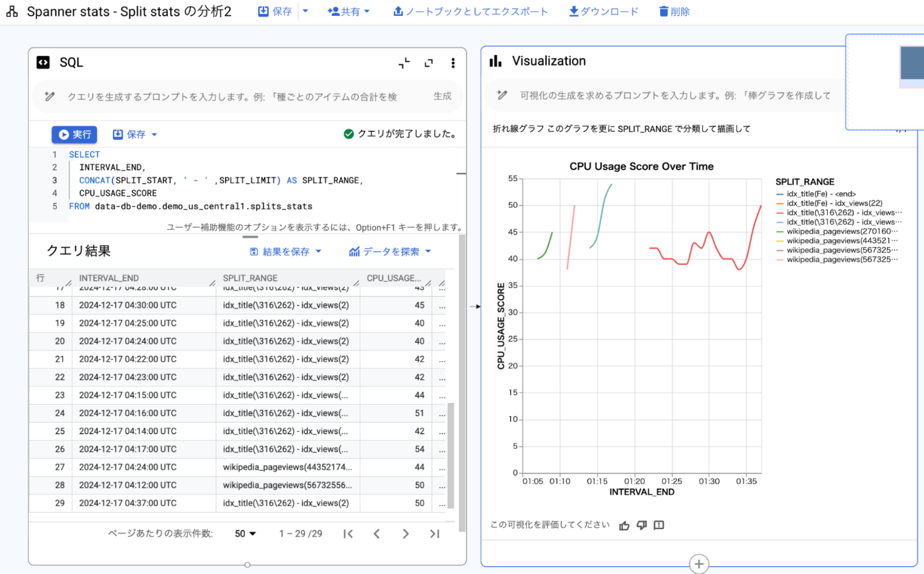Delete the canvas with 削除
This screenshot has height=574, width=924.
coord(675,11)
